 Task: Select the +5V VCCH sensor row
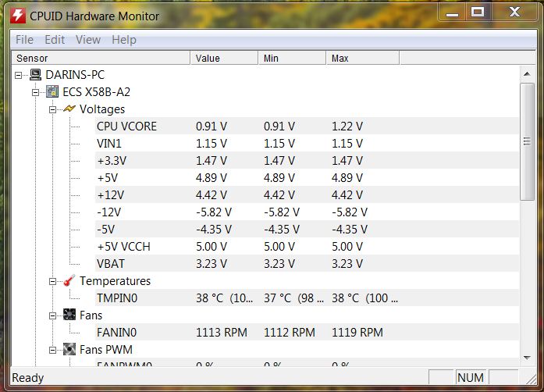point(307,246)
